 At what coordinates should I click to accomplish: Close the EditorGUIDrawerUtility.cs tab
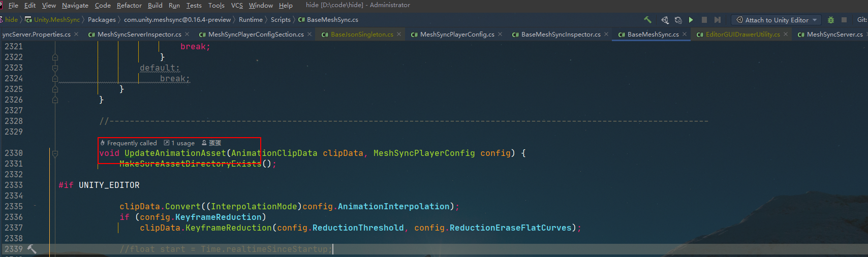[786, 34]
